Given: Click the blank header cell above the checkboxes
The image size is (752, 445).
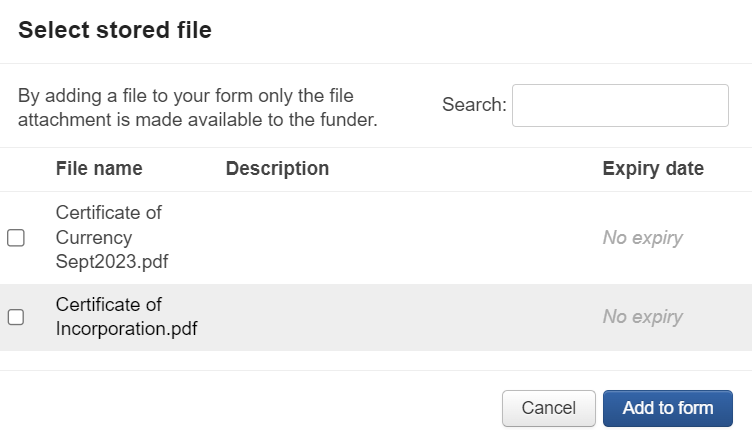Looking at the screenshot, I should pyautogui.click(x=24, y=169).
